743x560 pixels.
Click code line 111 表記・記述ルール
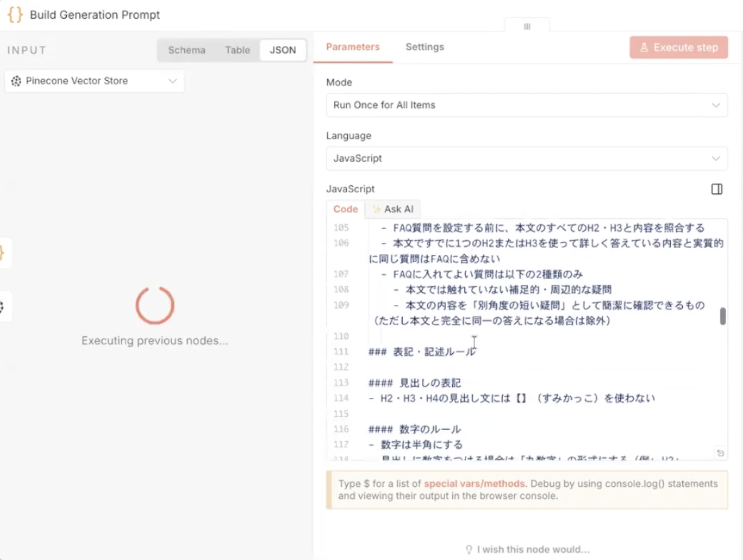[x=422, y=351]
